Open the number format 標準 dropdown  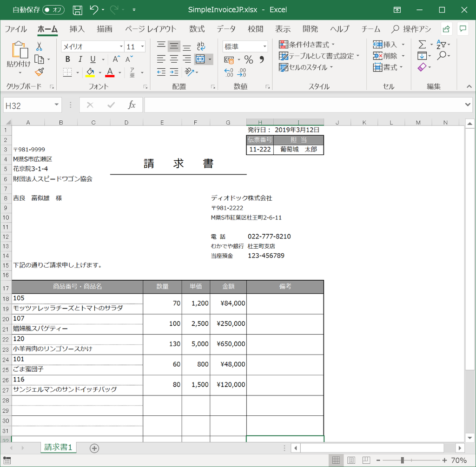coord(264,46)
